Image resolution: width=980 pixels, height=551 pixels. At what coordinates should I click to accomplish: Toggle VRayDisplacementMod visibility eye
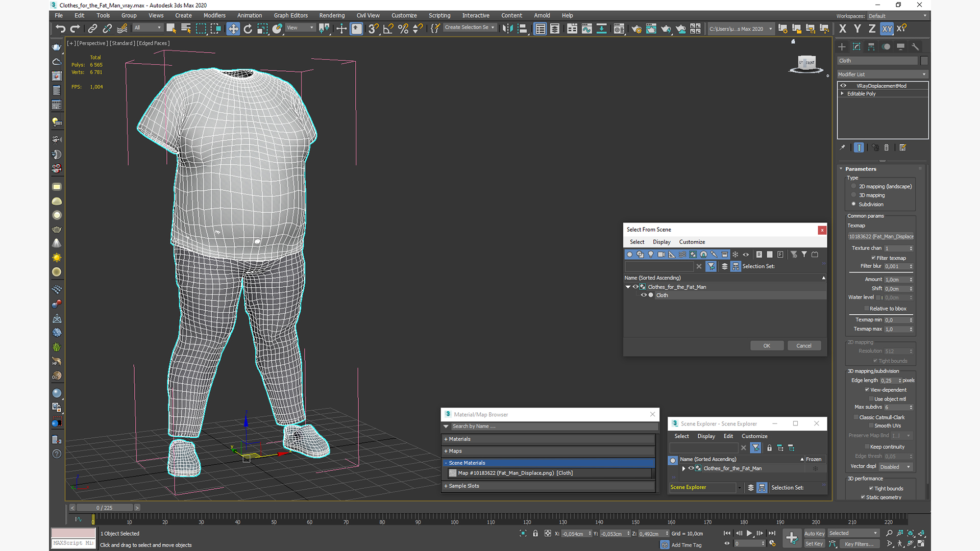pyautogui.click(x=843, y=86)
